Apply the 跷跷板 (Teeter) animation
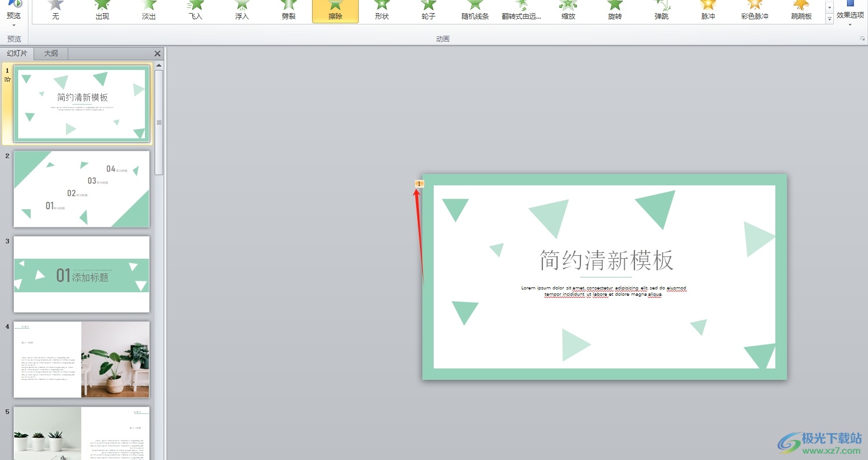The height and width of the screenshot is (460, 868). click(x=801, y=11)
